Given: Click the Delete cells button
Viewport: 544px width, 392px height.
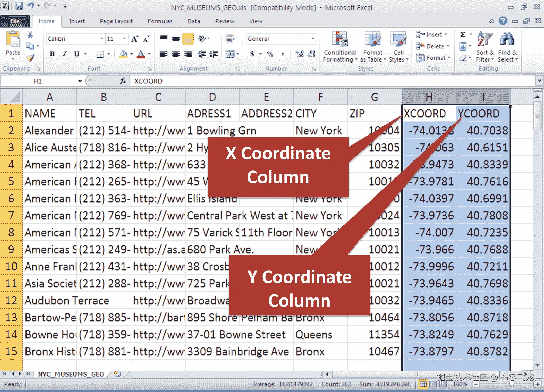Looking at the screenshot, I should coord(433,46).
